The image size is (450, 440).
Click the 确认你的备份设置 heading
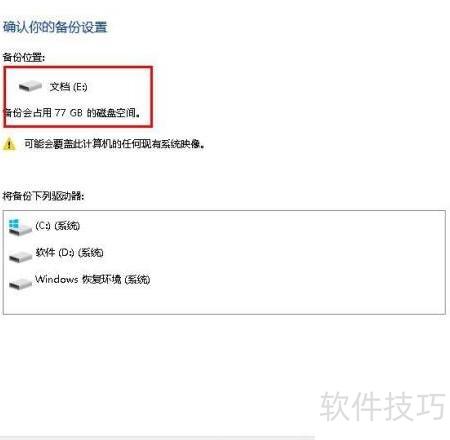click(x=55, y=27)
